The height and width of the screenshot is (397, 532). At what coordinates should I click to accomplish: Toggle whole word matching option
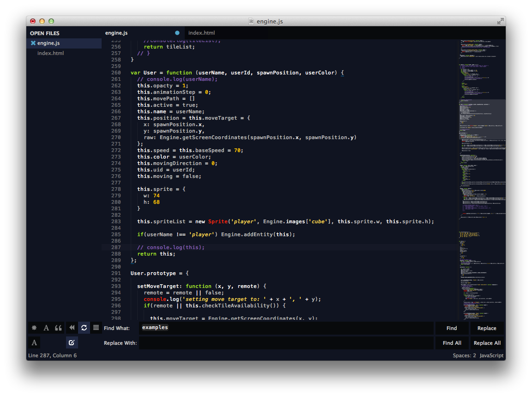[58, 328]
